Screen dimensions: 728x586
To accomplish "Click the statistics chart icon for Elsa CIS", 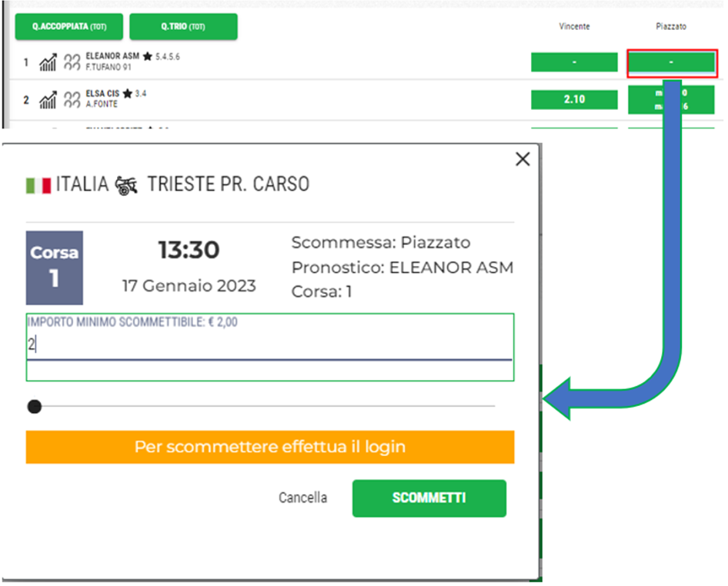I will coord(48,100).
